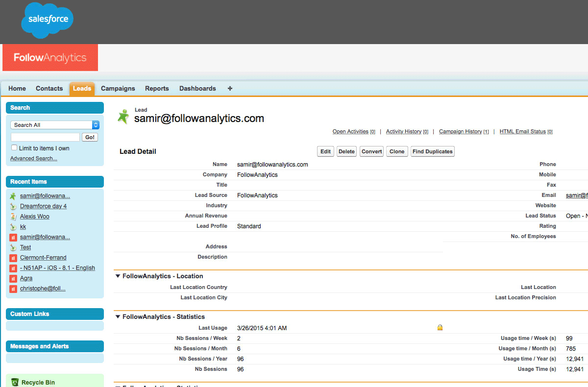Click the campaign icon next to Test

tap(14, 247)
